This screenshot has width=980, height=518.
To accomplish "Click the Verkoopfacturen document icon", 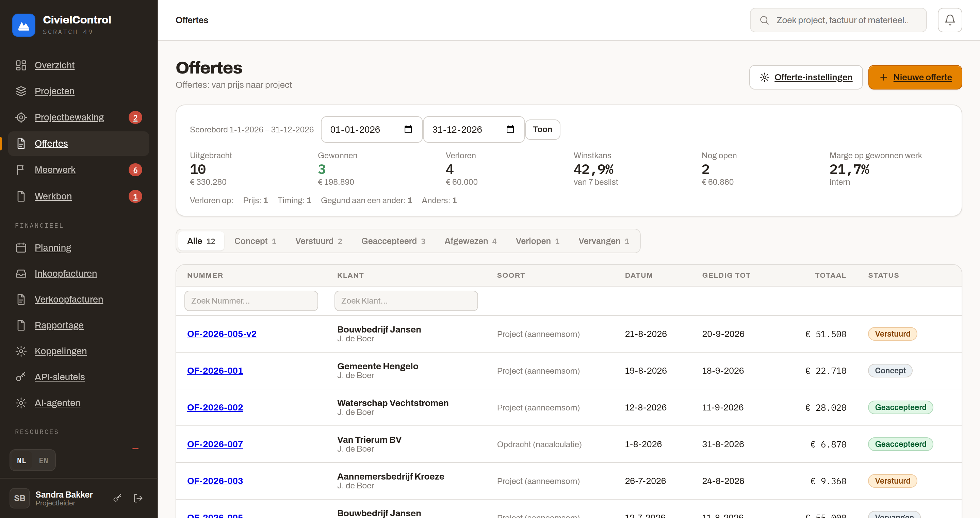I will [21, 299].
